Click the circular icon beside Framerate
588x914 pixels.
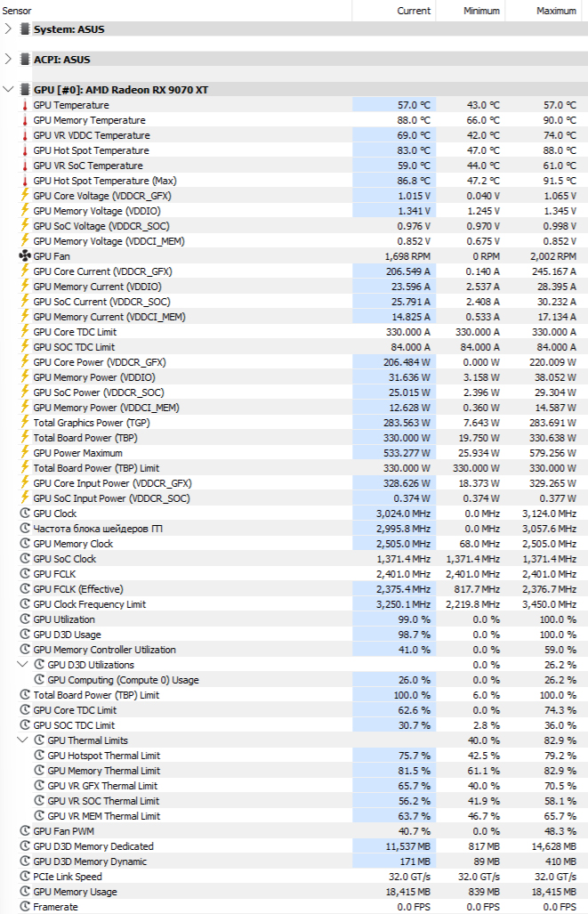[25, 907]
